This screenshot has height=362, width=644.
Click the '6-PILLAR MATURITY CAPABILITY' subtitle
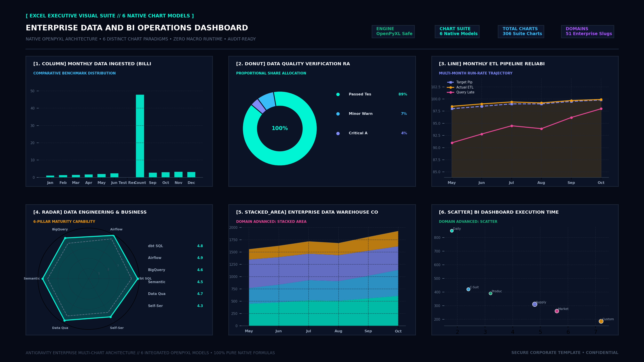(64, 222)
